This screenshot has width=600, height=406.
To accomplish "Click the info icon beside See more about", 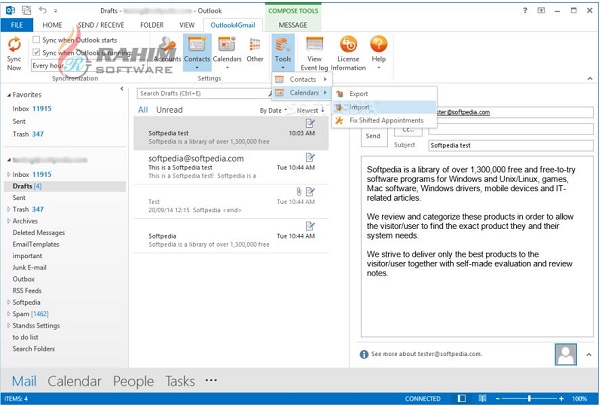I will [364, 354].
